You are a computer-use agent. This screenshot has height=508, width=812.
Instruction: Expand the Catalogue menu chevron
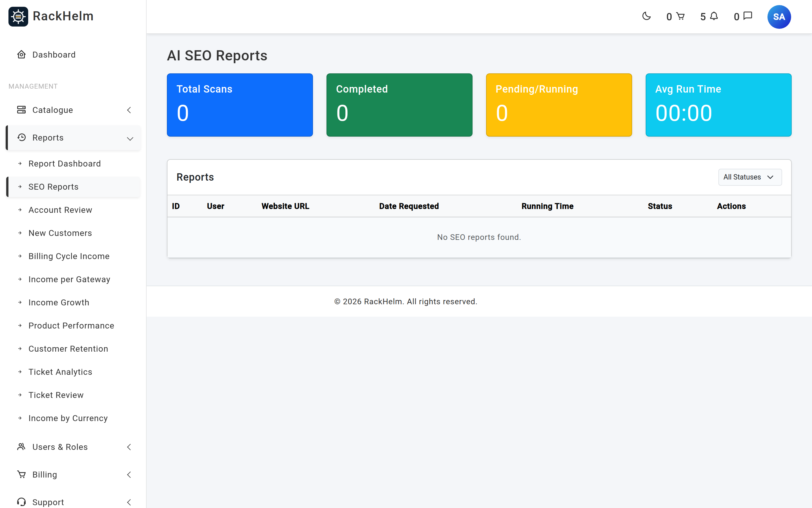(129, 110)
